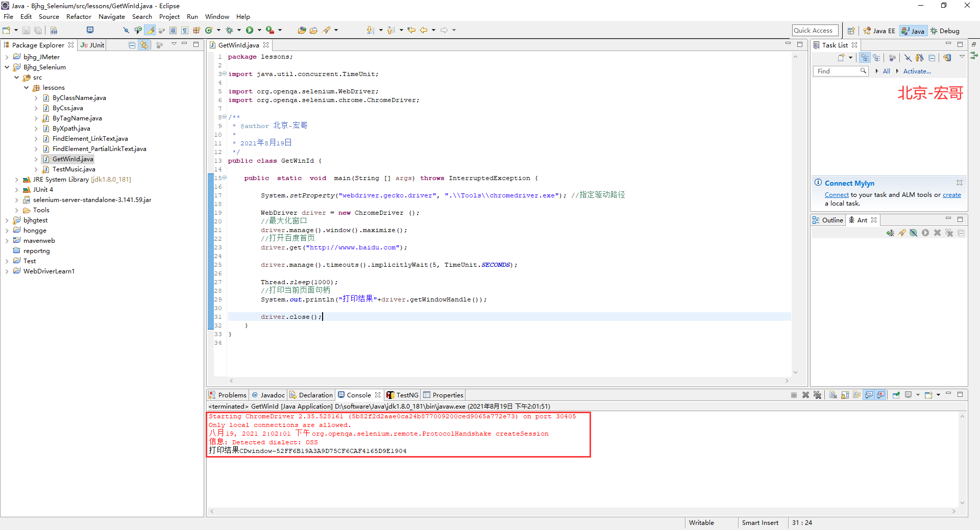The height and width of the screenshot is (530, 980).
Task: Click the All working set filter link
Action: click(886, 71)
